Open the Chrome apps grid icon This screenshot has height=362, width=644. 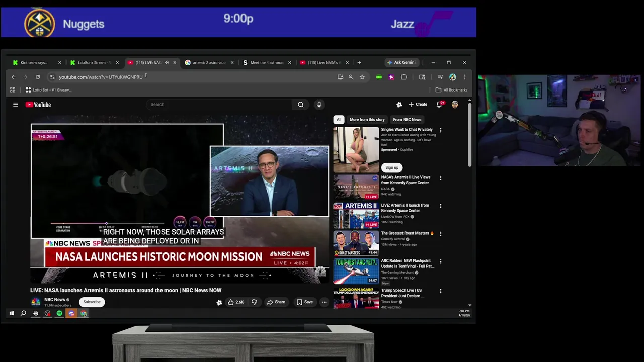pos(13,90)
